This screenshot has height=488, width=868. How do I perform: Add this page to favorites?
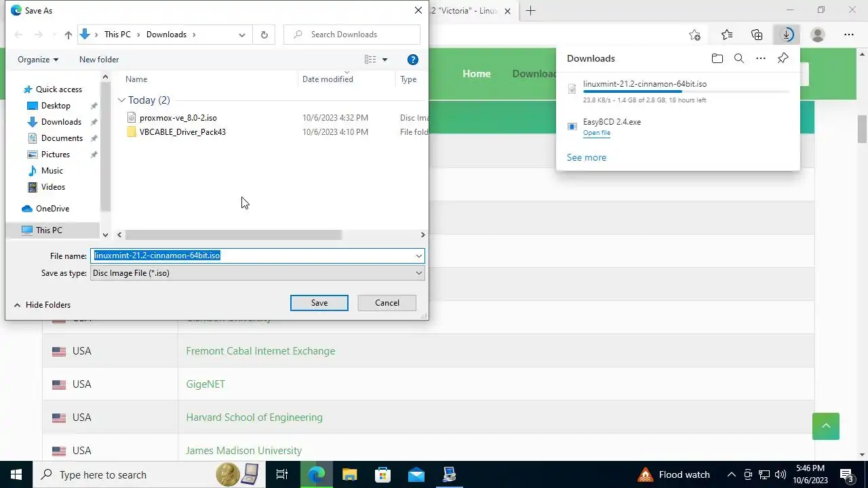(x=694, y=35)
